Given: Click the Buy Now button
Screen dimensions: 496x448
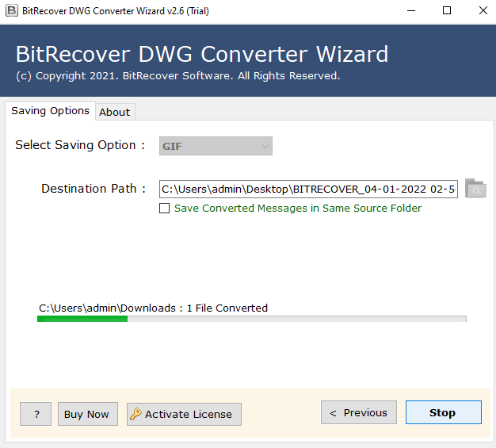Looking at the screenshot, I should [x=88, y=414].
